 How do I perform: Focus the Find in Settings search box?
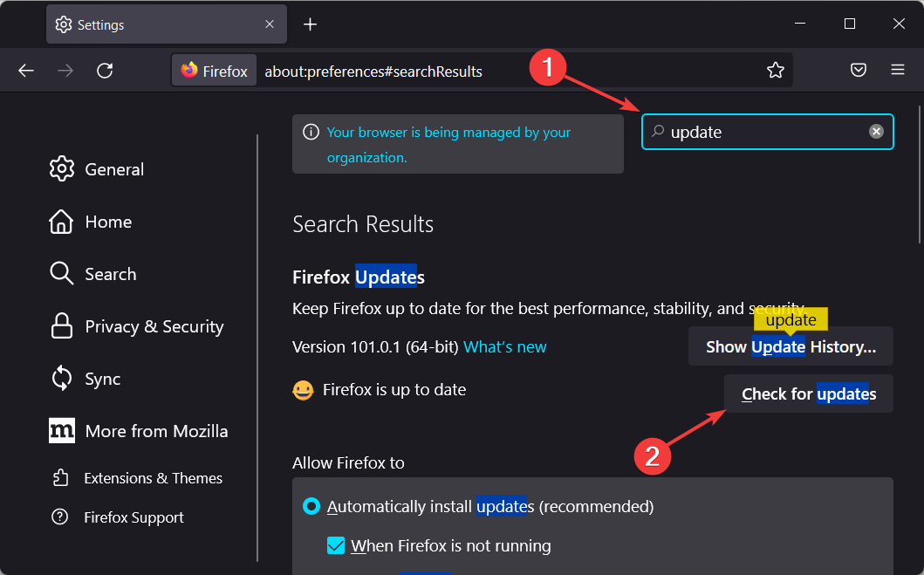(767, 132)
